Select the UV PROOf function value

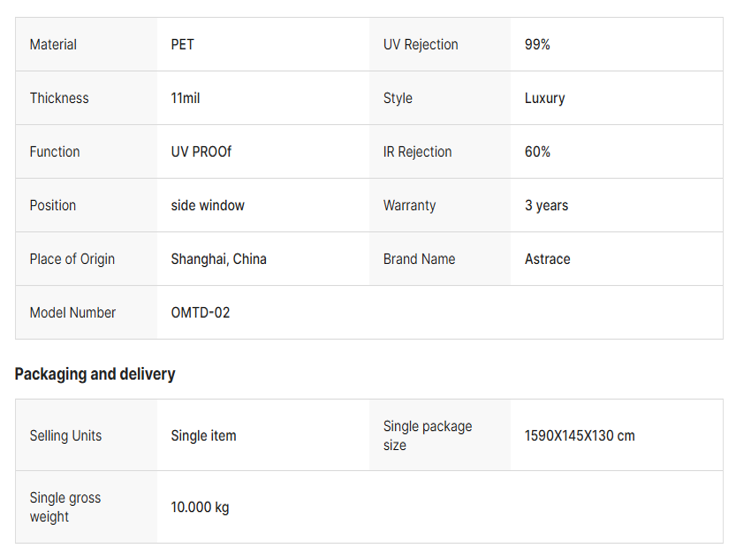pos(201,152)
